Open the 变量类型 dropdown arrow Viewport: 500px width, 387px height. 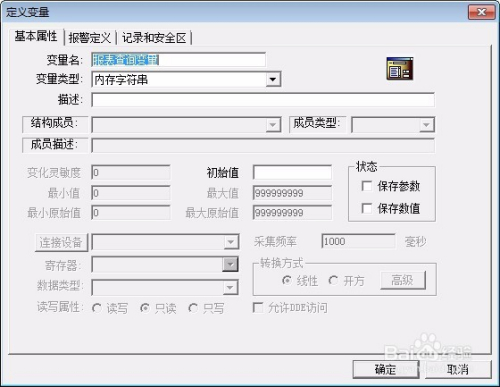point(273,80)
